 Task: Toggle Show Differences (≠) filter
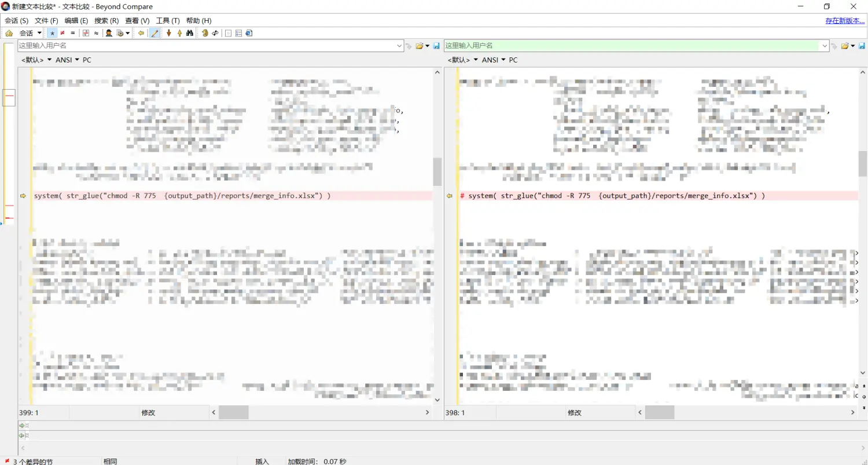pyautogui.click(x=62, y=33)
